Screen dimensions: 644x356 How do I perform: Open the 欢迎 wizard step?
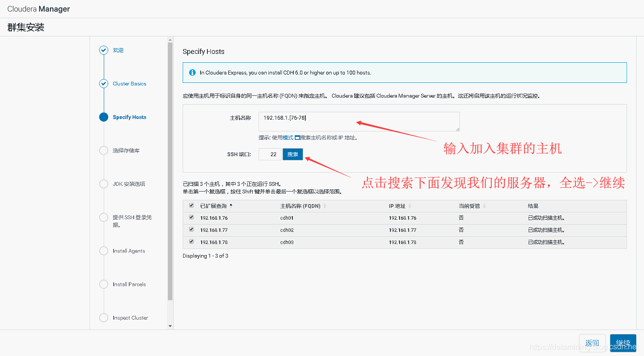coord(118,50)
